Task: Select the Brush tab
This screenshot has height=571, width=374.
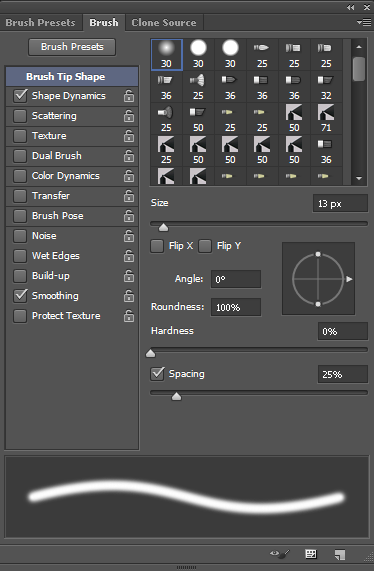Action: pos(104,23)
